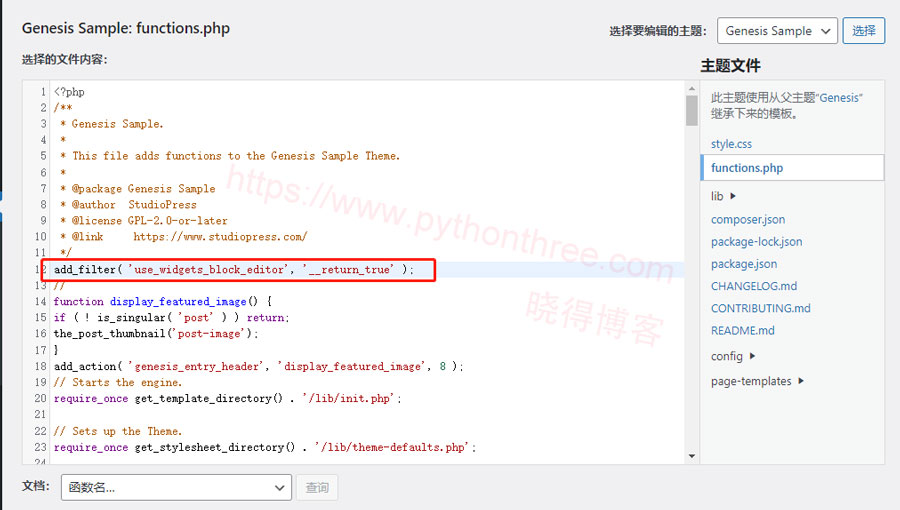Open the theme selection dropdown Genesis Sample
900x510 pixels.
777,31
